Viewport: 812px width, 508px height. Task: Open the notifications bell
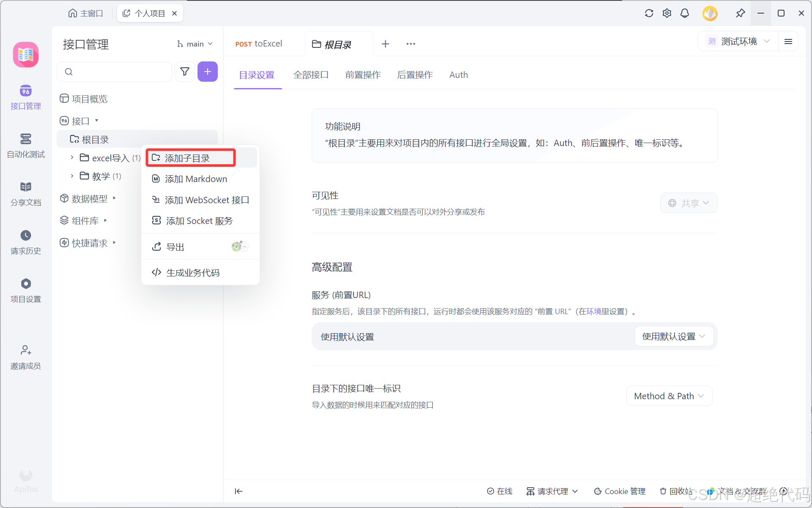click(x=684, y=13)
